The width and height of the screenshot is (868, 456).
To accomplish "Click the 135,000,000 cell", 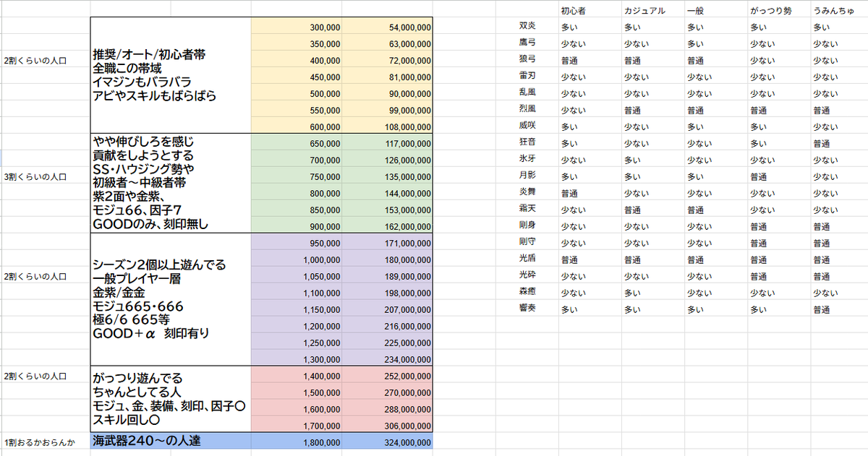I will coord(388,176).
